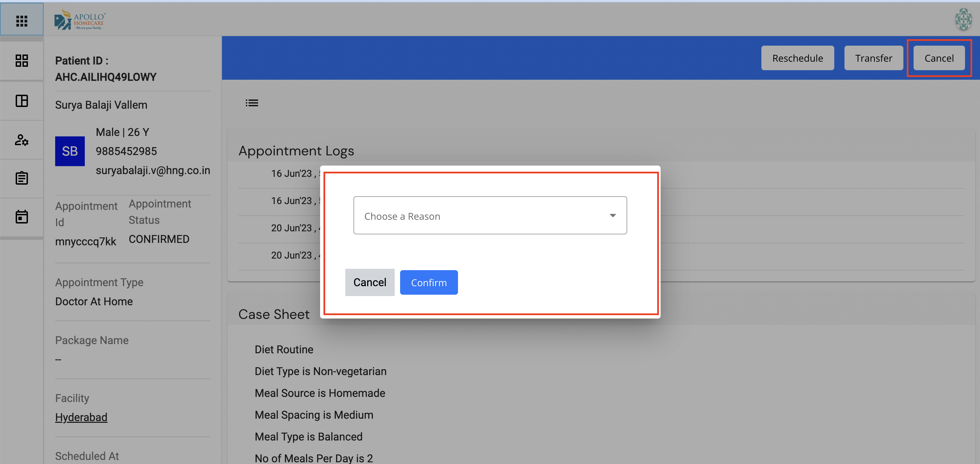Click the Apollo Homecare logo

tap(80, 20)
